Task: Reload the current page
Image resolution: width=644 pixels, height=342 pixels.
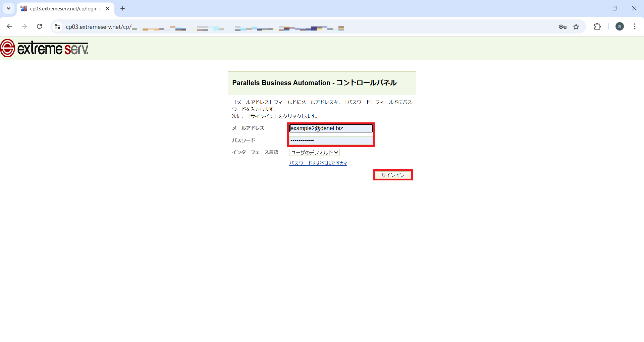Action: click(39, 26)
